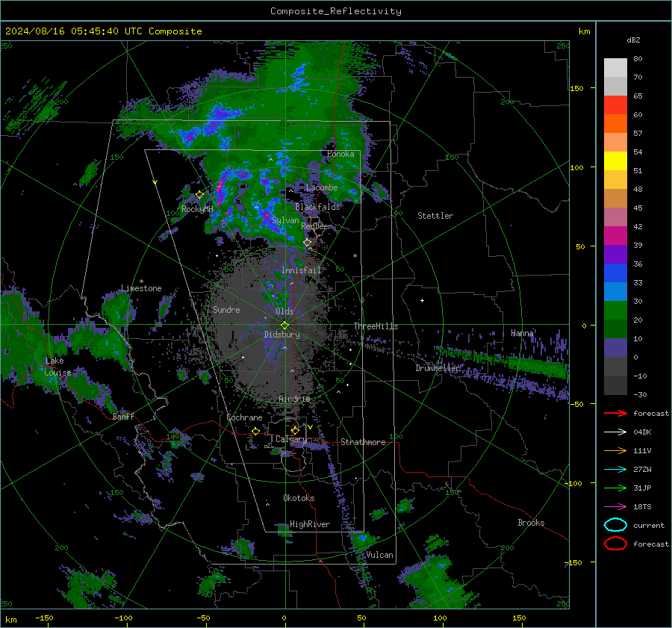Image resolution: width=672 pixels, height=628 pixels.
Task: Click the magenta 42–39 dBZ swatch
Action: [x=615, y=236]
